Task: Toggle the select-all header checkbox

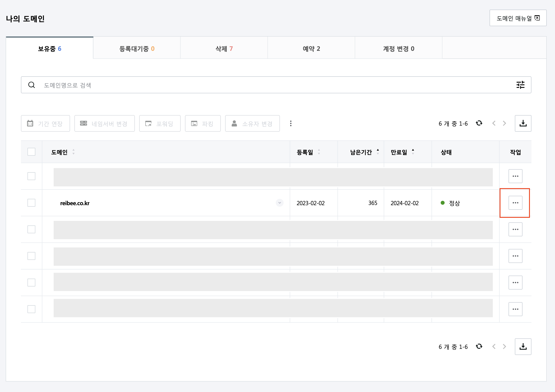Action: point(31,152)
